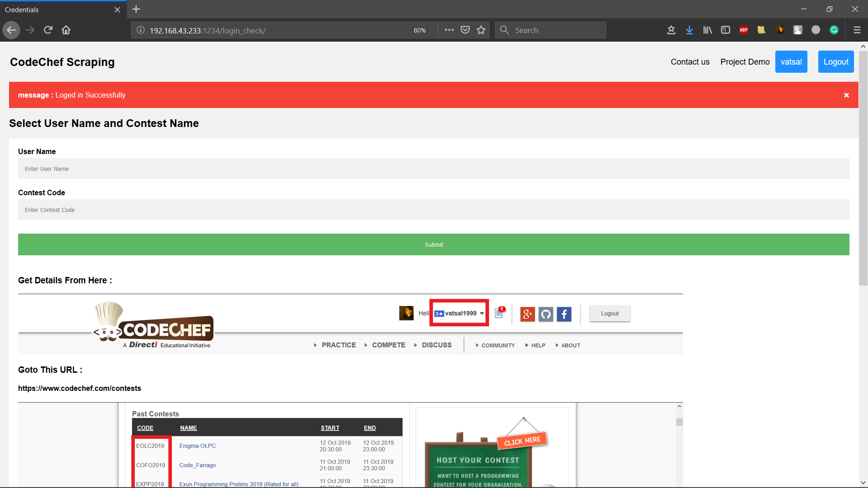The height and width of the screenshot is (488, 868).
Task: Open the Project Demo link
Action: click(x=745, y=62)
